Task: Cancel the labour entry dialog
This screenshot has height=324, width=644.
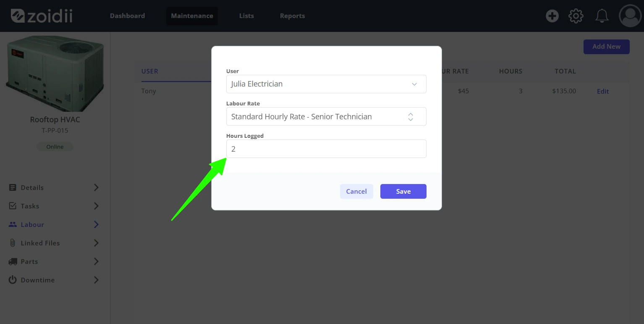Action: pos(356,191)
